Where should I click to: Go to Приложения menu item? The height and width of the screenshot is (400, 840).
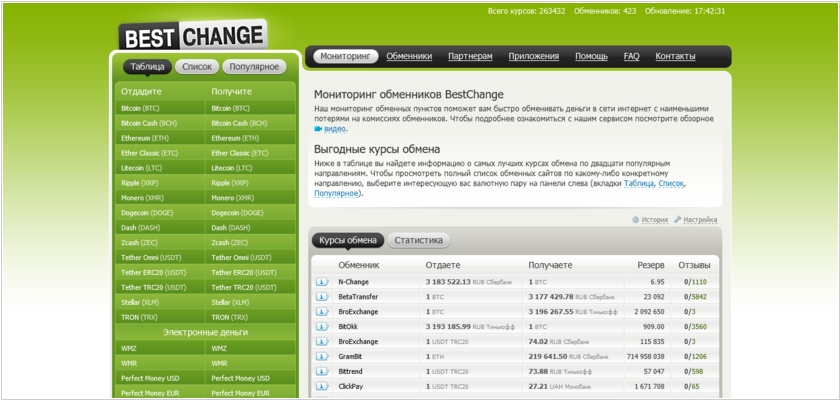click(x=534, y=56)
